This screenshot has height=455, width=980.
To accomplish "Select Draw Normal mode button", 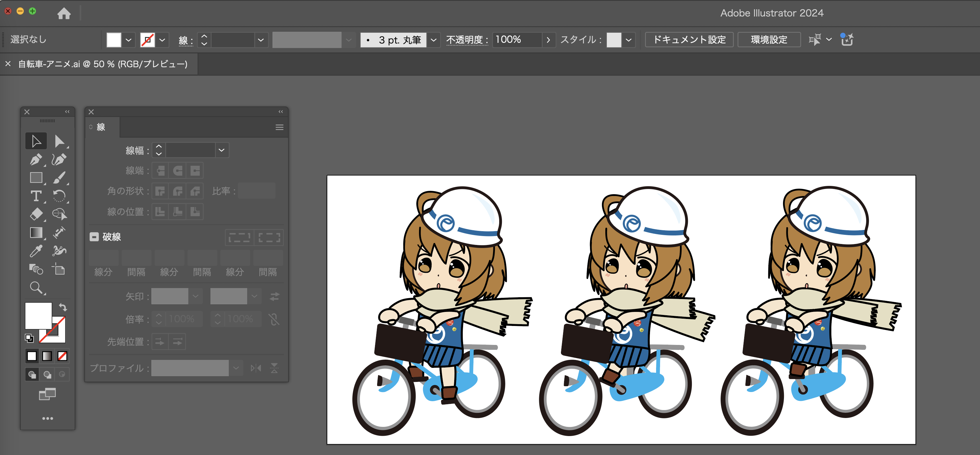I will pos(32,375).
